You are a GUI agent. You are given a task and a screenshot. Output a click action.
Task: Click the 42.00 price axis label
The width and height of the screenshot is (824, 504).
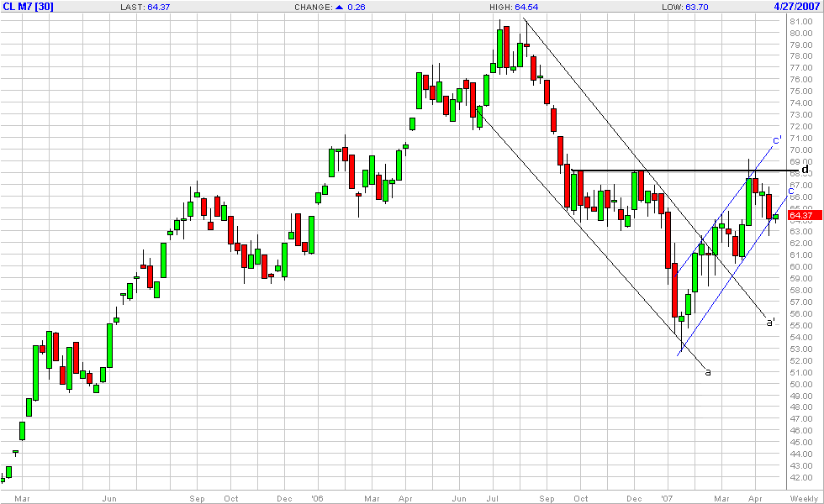click(x=801, y=478)
